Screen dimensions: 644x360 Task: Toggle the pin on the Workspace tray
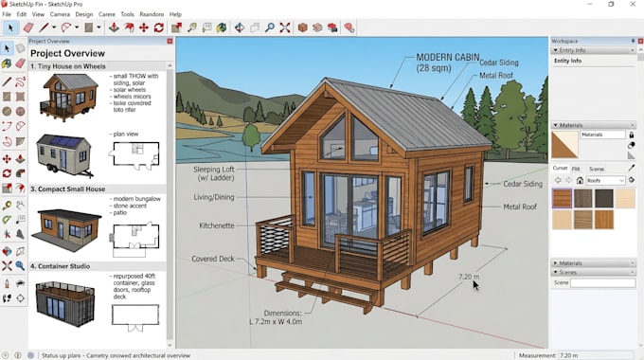click(x=633, y=41)
